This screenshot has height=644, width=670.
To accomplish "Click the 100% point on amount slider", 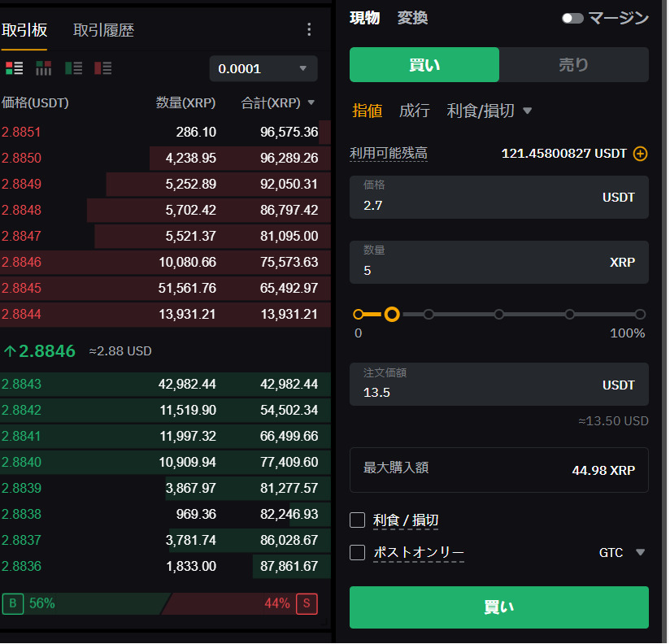I will (x=640, y=314).
